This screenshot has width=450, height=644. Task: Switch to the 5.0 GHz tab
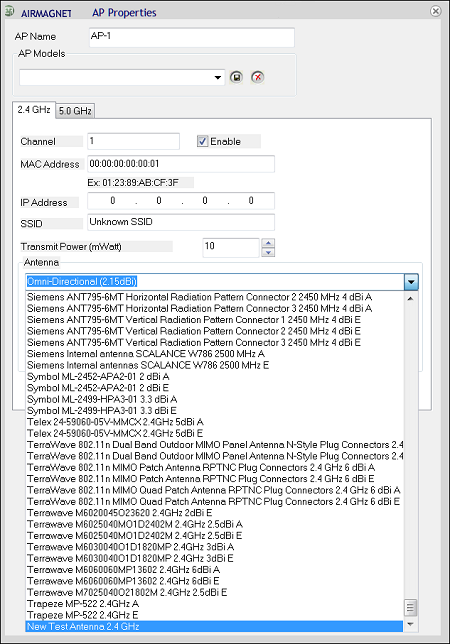pos(75,111)
